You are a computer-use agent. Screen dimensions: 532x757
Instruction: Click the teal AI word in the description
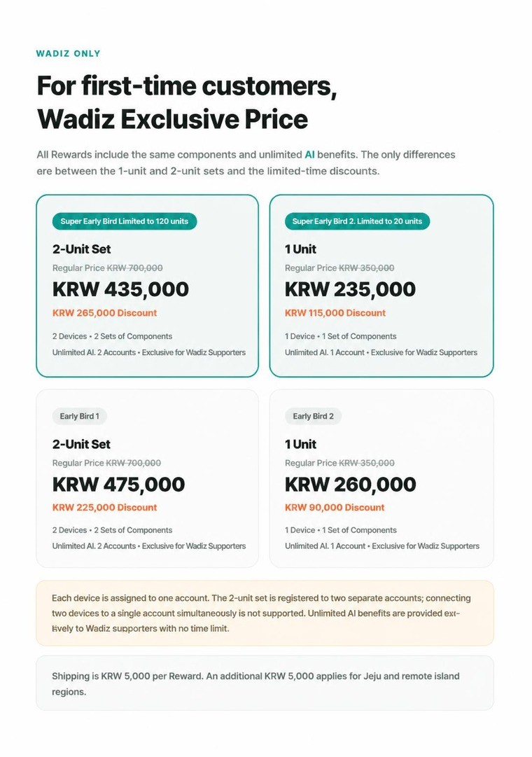pos(309,155)
